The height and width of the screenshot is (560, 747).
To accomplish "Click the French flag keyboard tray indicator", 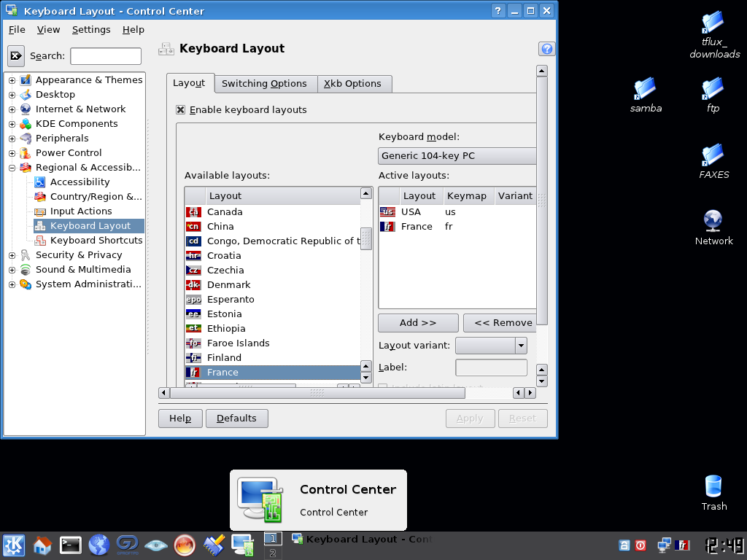I will 683,545.
